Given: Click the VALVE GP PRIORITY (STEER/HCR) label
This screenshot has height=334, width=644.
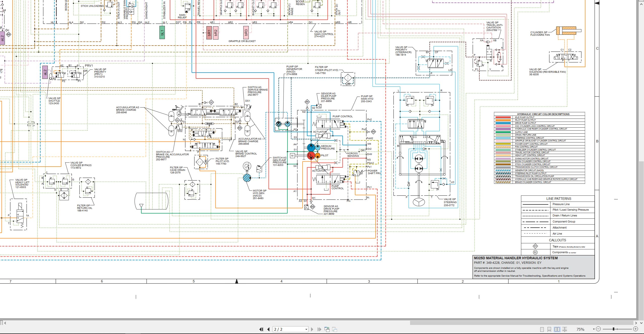Looking at the screenshot, I should click(403, 51).
